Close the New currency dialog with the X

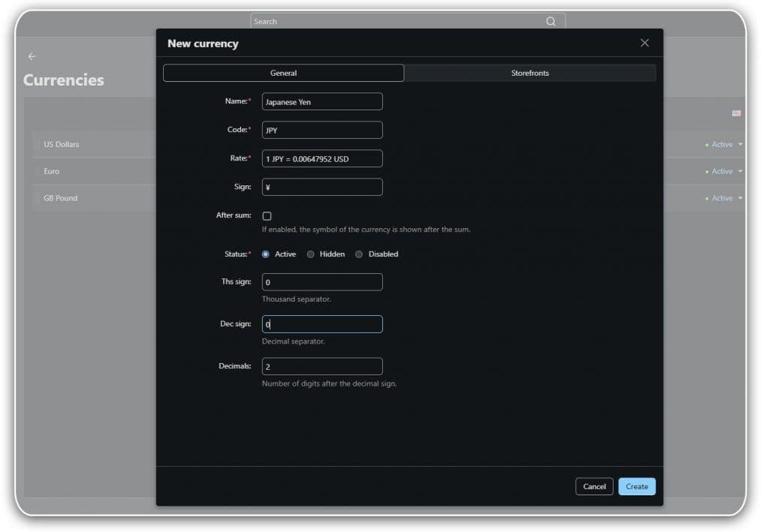(x=644, y=43)
